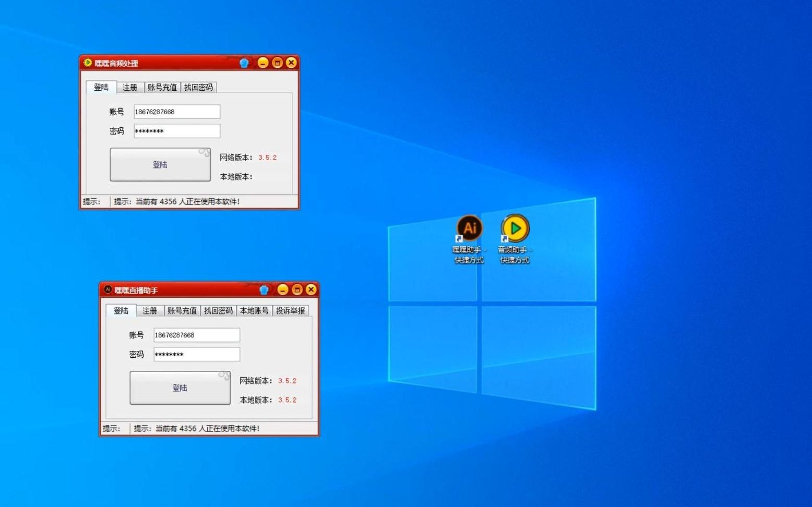
Task: Close the 嘿嘿直播助手 window
Action: pyautogui.click(x=311, y=290)
